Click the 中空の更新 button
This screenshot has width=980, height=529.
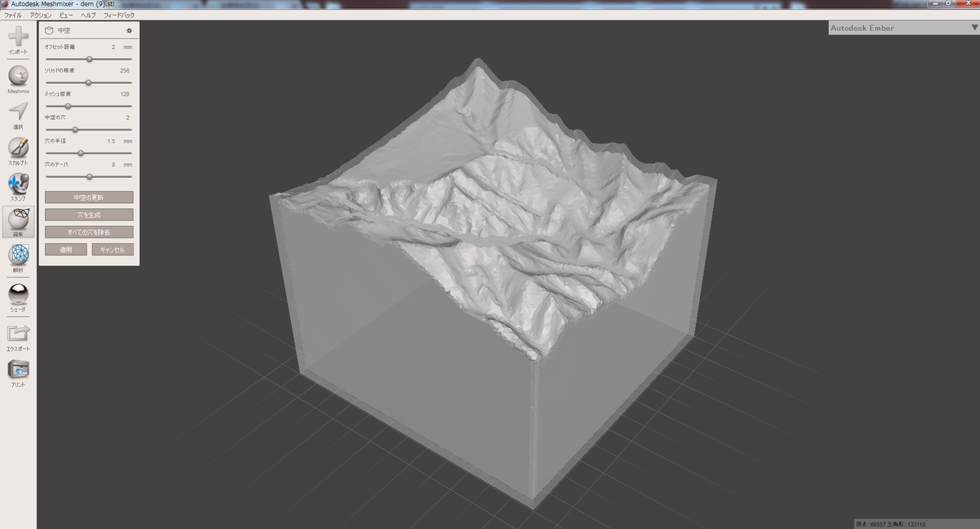point(89,198)
